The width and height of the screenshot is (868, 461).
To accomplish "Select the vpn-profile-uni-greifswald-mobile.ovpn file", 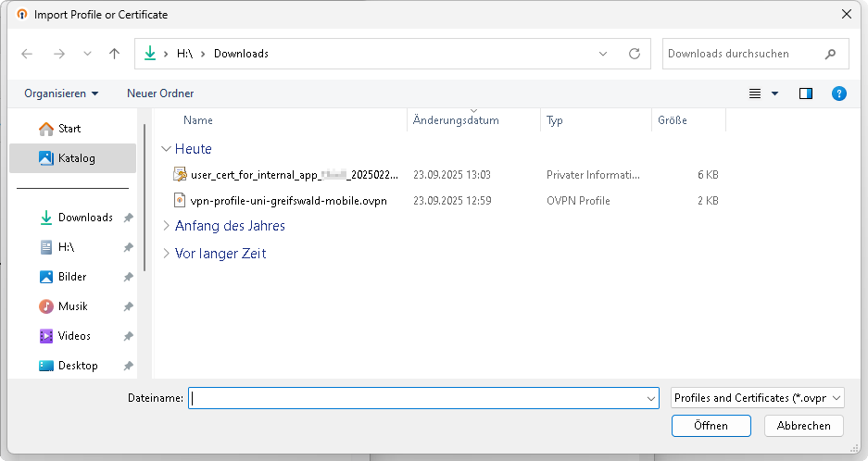I will 288,200.
